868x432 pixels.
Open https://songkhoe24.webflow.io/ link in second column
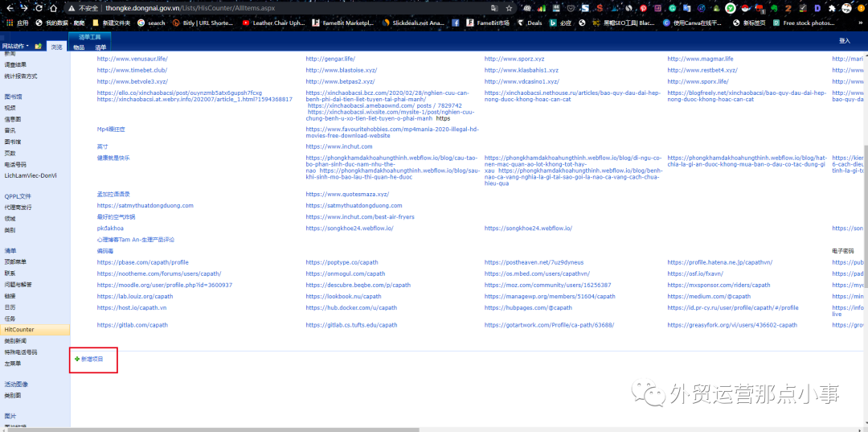point(350,228)
